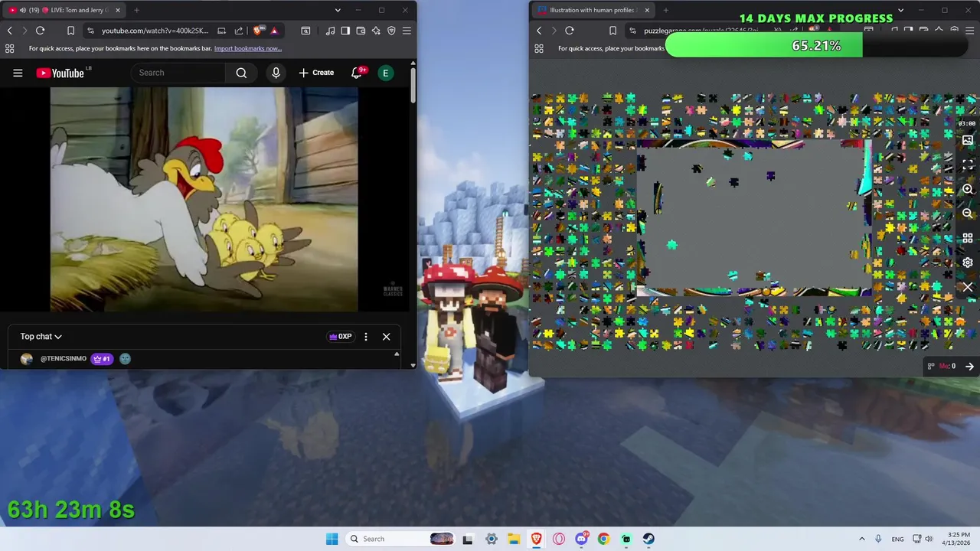980x551 pixels.
Task: Reload the puzzlegarage page
Action: click(x=569, y=31)
